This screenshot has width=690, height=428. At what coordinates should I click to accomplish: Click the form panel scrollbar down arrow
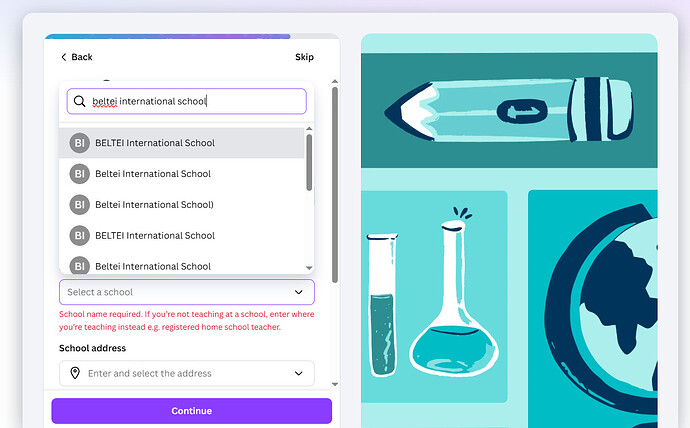(x=335, y=384)
